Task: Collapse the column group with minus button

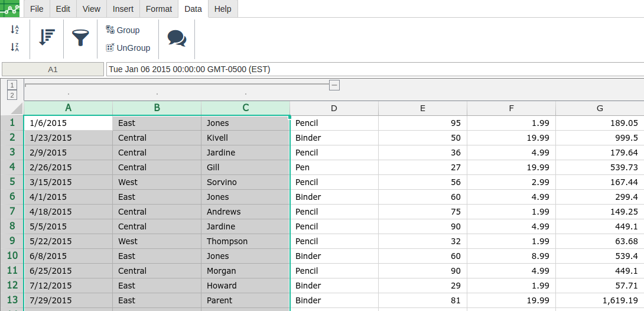Action: [x=334, y=85]
